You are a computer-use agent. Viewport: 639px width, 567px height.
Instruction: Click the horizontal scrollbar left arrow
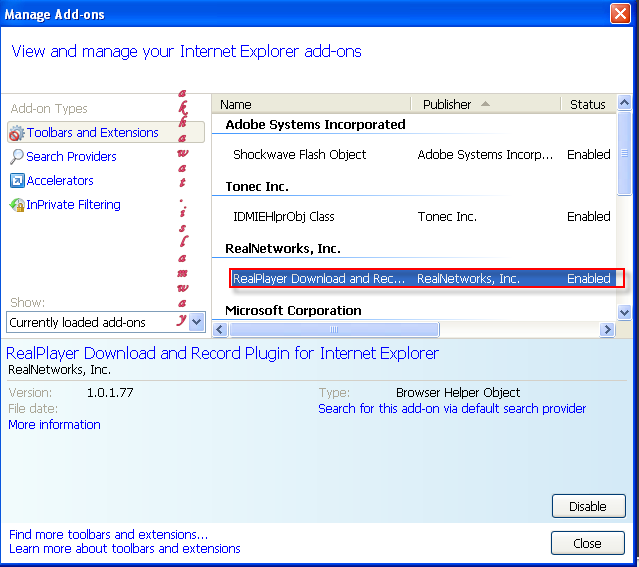pyautogui.click(x=220, y=329)
